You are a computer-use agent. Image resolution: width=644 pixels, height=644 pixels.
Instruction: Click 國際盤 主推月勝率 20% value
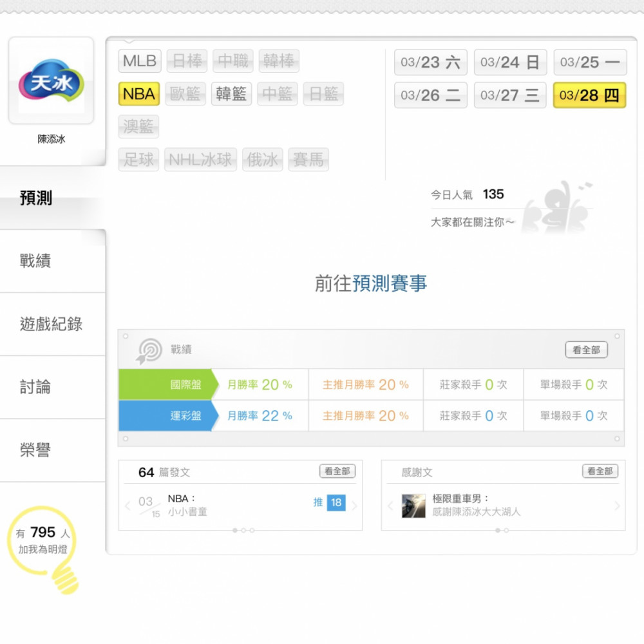[366, 385]
